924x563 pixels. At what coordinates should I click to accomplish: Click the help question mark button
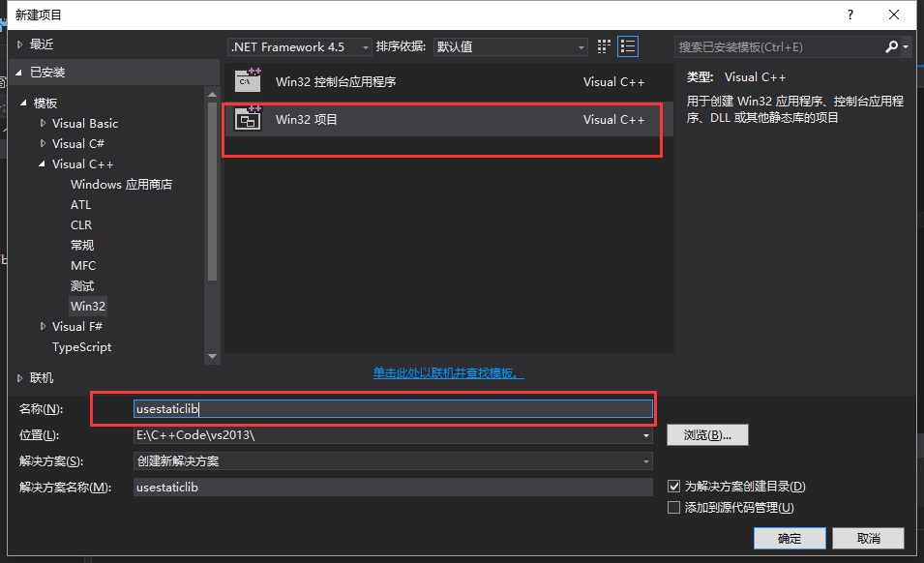pyautogui.click(x=849, y=15)
